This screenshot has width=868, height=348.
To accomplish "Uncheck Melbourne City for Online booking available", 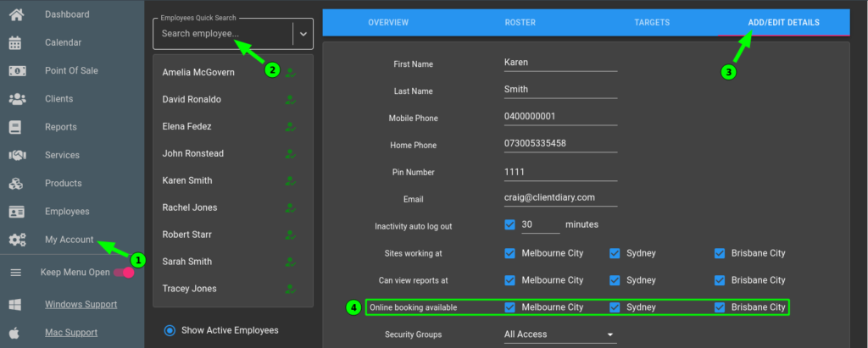I will pyautogui.click(x=509, y=307).
